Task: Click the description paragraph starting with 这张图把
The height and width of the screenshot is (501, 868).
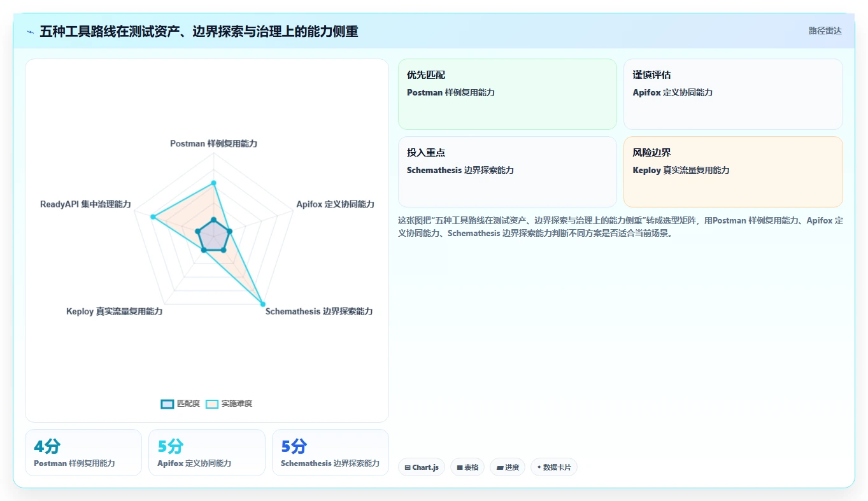Action: click(x=620, y=227)
